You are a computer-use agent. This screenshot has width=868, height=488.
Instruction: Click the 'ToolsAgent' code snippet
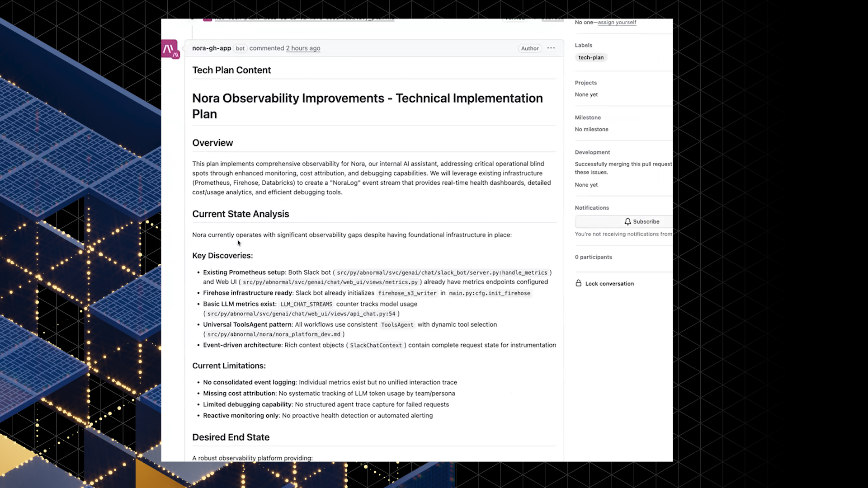(397, 325)
